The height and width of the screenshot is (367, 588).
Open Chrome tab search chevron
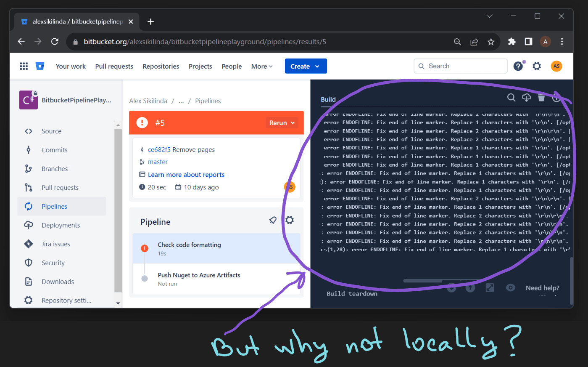coord(490,16)
